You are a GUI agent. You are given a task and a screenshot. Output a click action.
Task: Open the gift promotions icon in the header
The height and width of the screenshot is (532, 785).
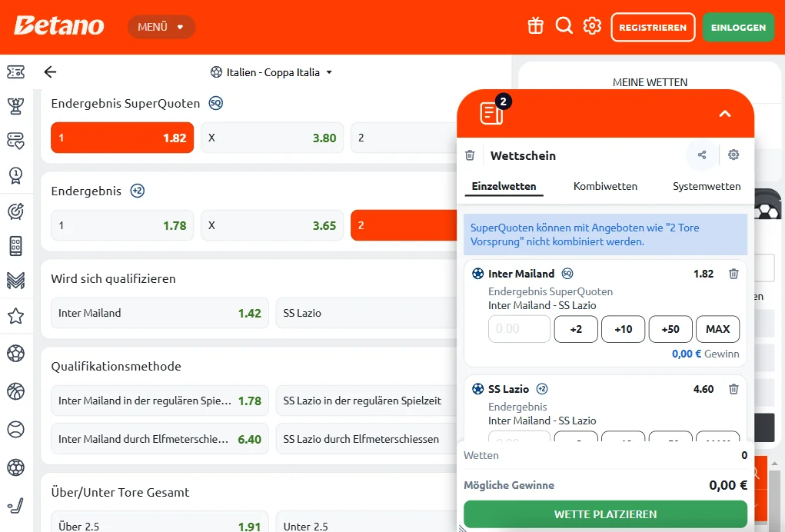[x=535, y=25]
